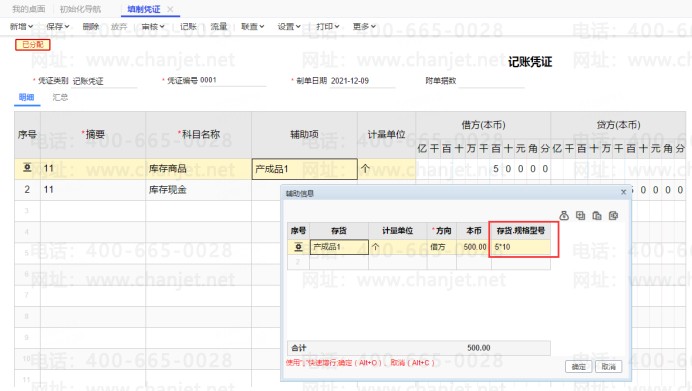Click the 已分配 status badge
Screen dimensions: 692x391
(33, 45)
